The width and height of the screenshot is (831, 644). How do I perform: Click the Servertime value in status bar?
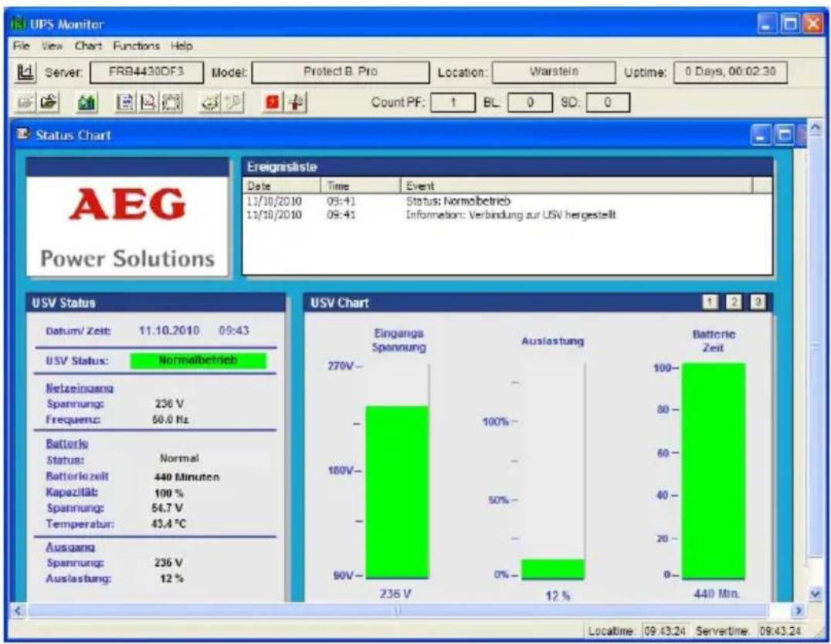[x=779, y=631]
